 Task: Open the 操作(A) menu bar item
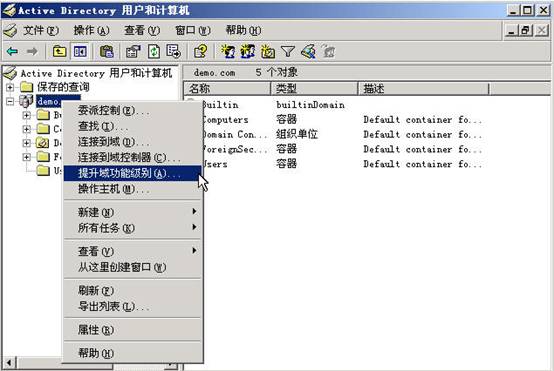pyautogui.click(x=92, y=30)
